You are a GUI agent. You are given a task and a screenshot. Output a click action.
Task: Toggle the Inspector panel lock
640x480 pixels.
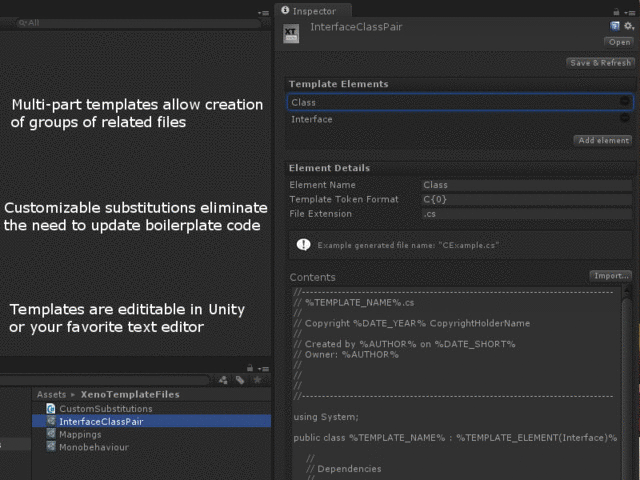click(616, 10)
